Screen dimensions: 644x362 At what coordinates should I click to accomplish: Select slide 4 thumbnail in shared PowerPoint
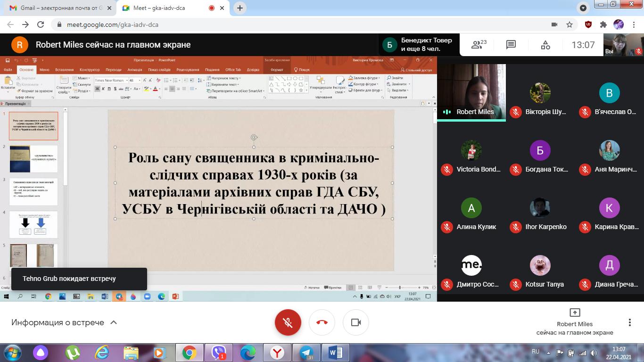click(33, 224)
